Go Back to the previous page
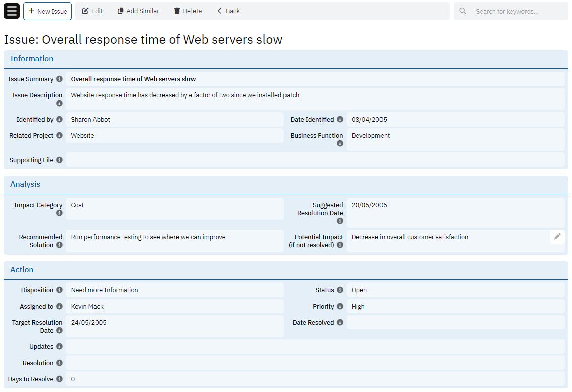 228,11
